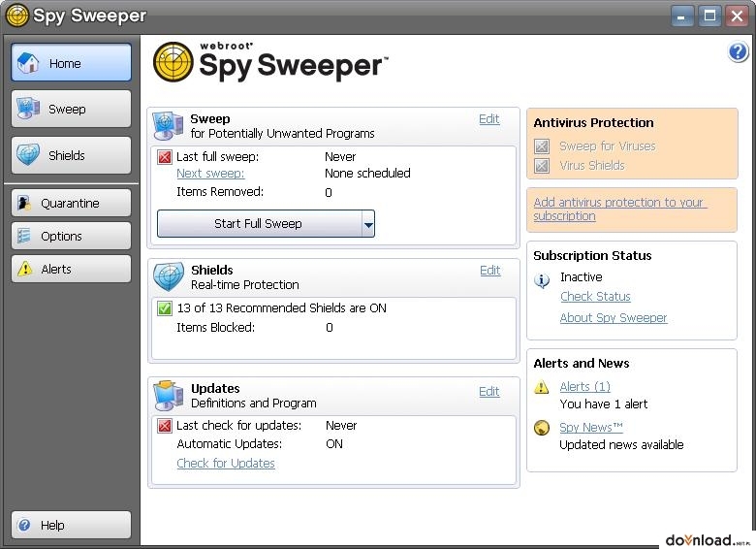Click green check beside 13 of 13 Shields
The height and width of the screenshot is (549, 756).
coord(165,308)
